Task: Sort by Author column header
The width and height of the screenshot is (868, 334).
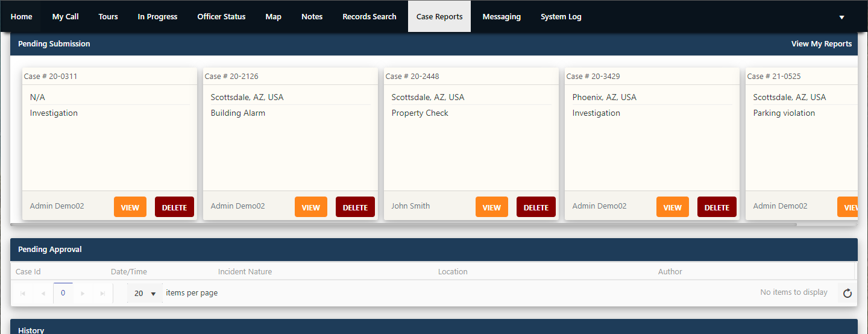Action: [x=670, y=271]
